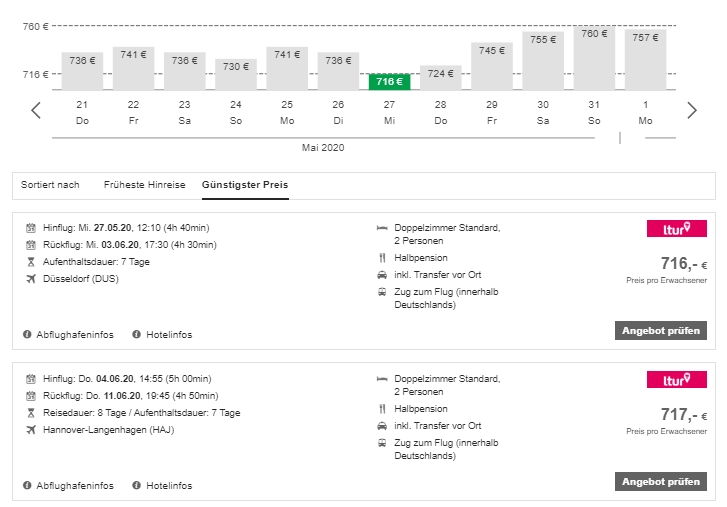The width and height of the screenshot is (727, 507).
Task: Pick the 730 € bar on Sunday 24
Action: tap(236, 74)
